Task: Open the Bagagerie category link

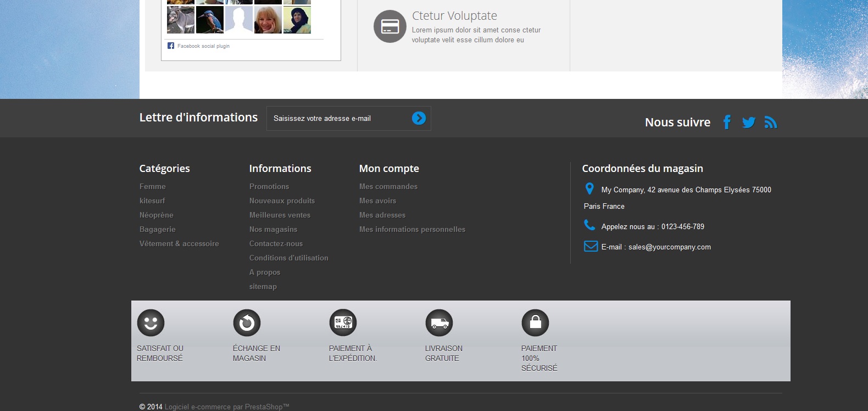Action: 158,229
